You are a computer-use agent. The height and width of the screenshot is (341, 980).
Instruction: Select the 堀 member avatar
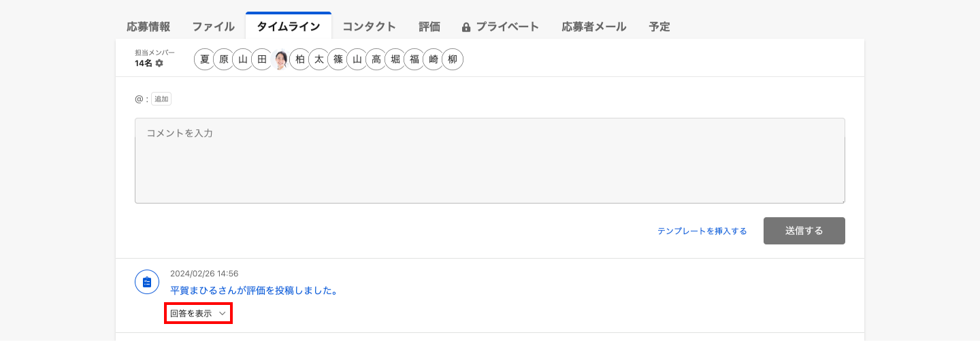click(395, 60)
